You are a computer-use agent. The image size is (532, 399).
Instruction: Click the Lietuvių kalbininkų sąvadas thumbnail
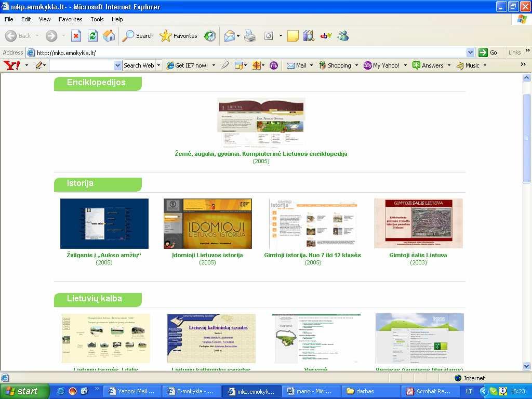tap(211, 338)
